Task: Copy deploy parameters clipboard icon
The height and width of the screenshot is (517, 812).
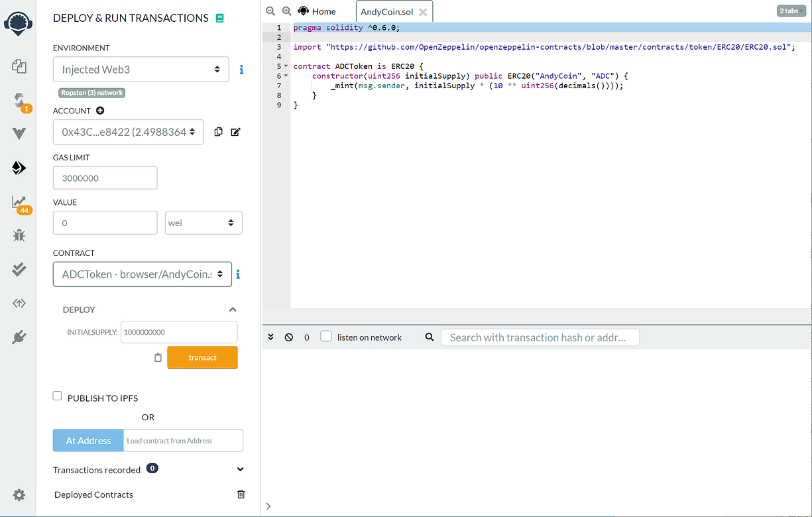Action: [158, 357]
